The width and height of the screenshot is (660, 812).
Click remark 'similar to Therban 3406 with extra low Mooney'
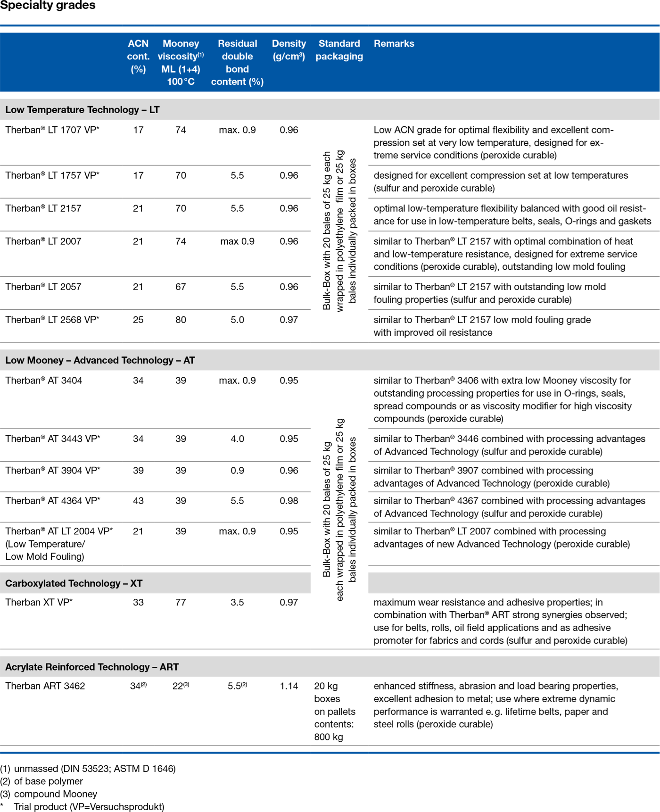[503, 400]
